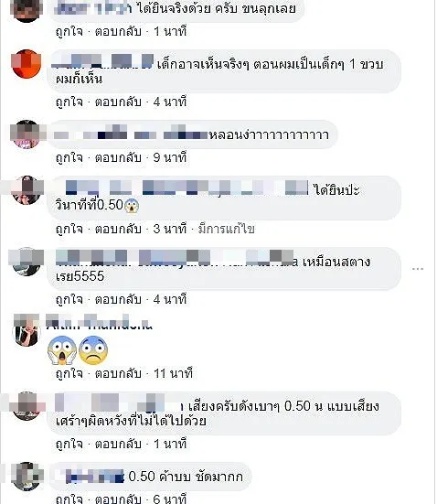Click avatar beside หลอนง่าาา comment
Screen dimensions: 437x504
(27, 134)
